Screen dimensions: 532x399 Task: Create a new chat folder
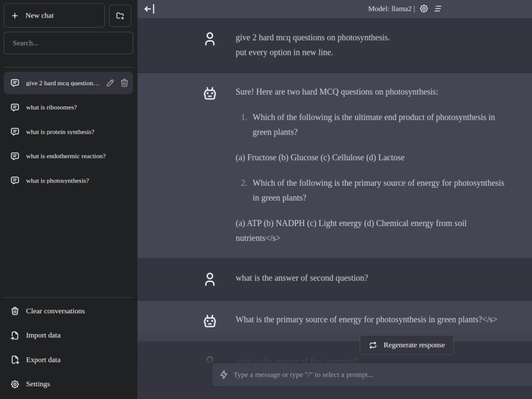coord(120,15)
